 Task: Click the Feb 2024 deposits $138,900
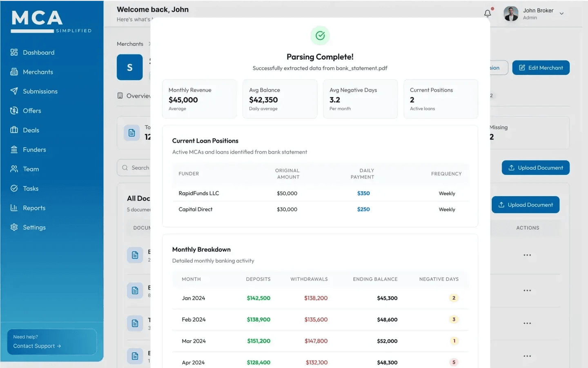coord(258,320)
